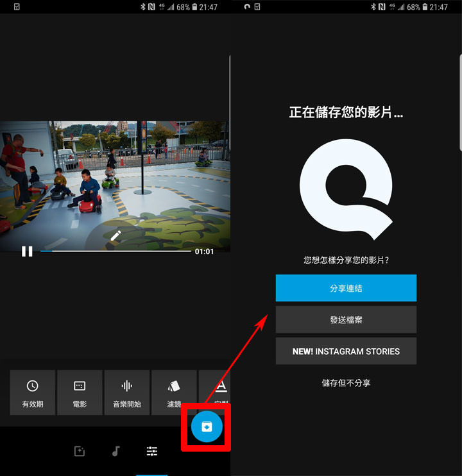Viewport: 462px width, 476px height.
Task: Open the 濾鏡 filter option
Action: 174,392
